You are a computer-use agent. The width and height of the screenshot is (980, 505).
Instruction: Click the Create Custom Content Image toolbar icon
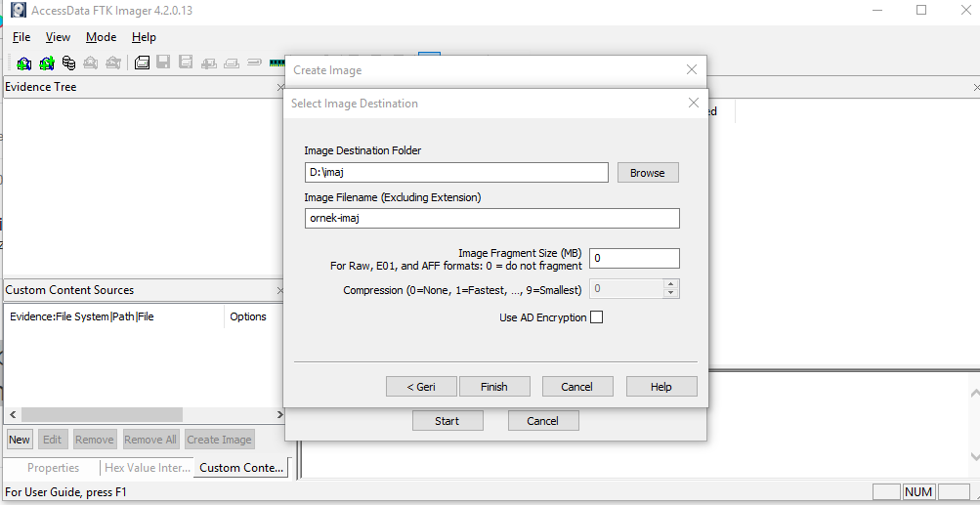click(232, 63)
